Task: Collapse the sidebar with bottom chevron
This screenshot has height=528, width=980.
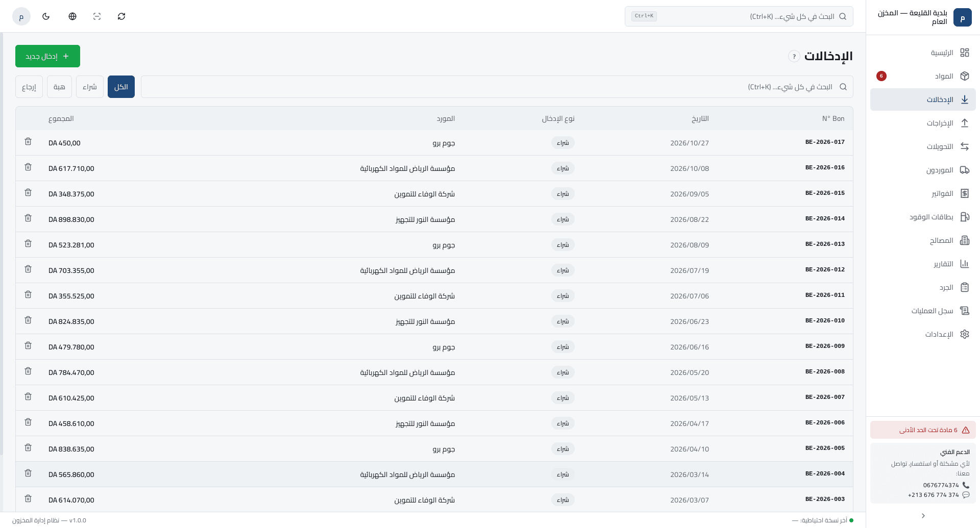Action: 923,516
